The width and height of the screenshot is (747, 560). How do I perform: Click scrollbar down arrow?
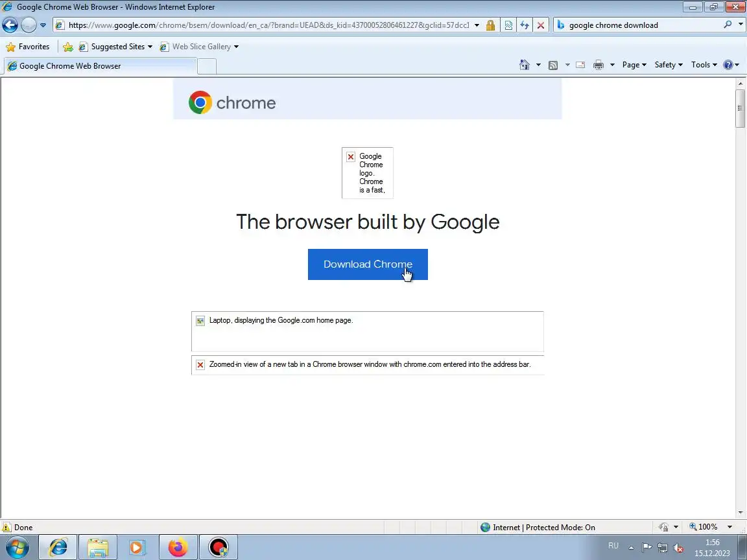tap(740, 513)
